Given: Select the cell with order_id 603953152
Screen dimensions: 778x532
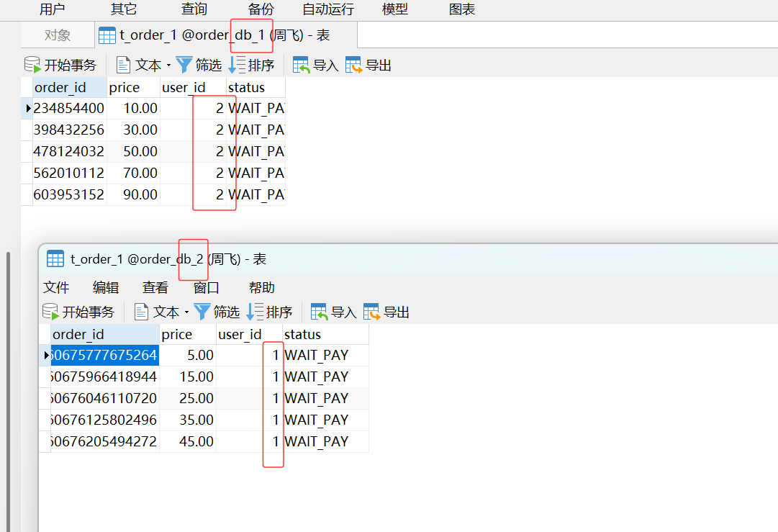Looking at the screenshot, I should pos(70,194).
